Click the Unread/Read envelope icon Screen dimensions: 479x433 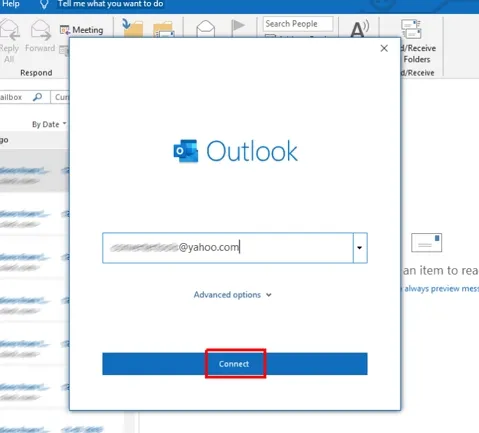coord(206,29)
